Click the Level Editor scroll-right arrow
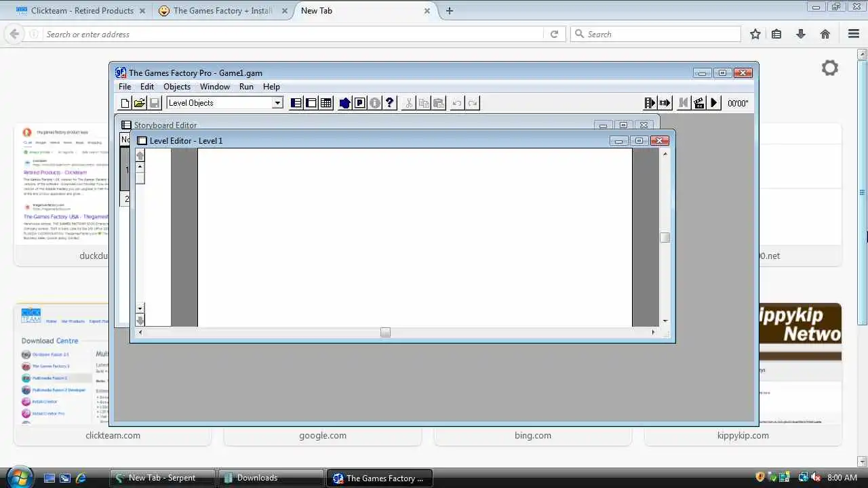 (653, 332)
